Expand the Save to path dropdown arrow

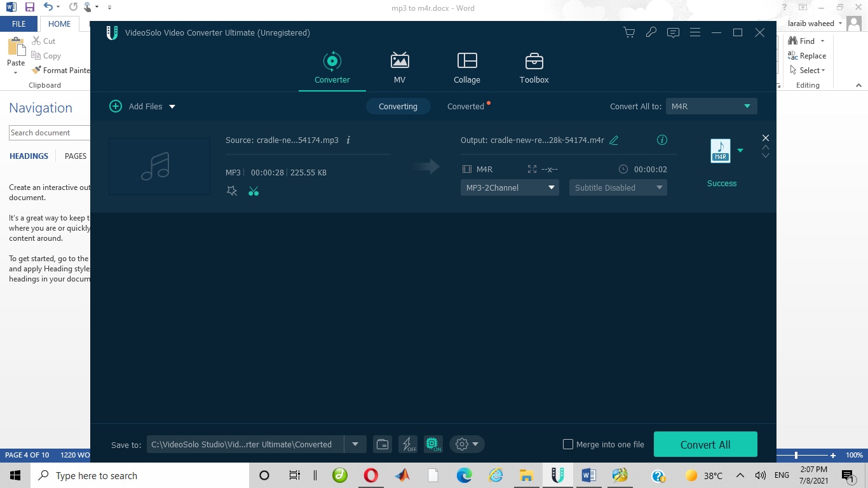[x=355, y=444]
